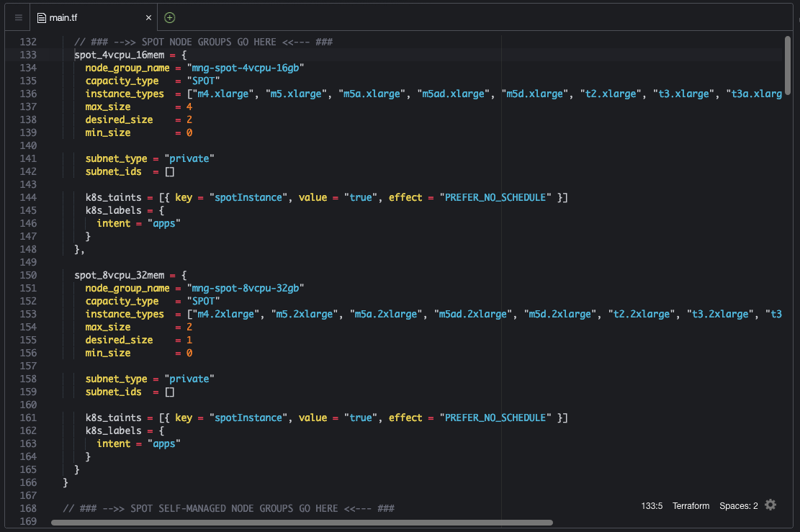800x532 pixels.
Task: Click the horizontal scrollbar thumb
Action: click(302, 523)
